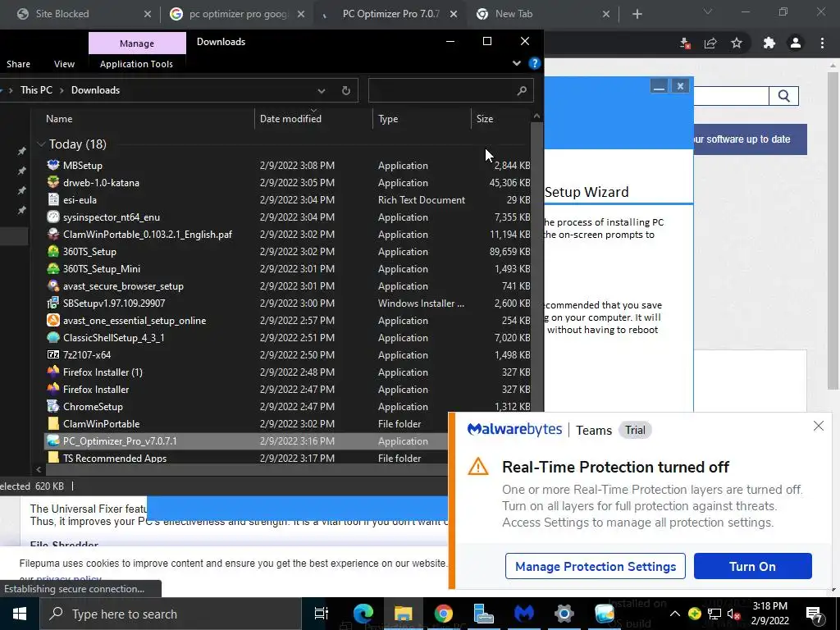Click the avast_secure_browser_setup icon

pos(53,285)
